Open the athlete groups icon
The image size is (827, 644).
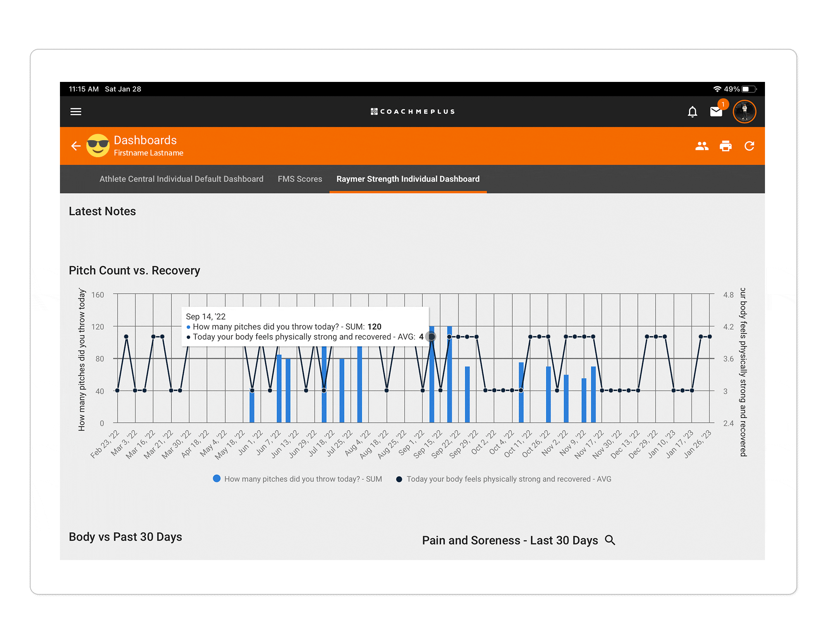701,146
